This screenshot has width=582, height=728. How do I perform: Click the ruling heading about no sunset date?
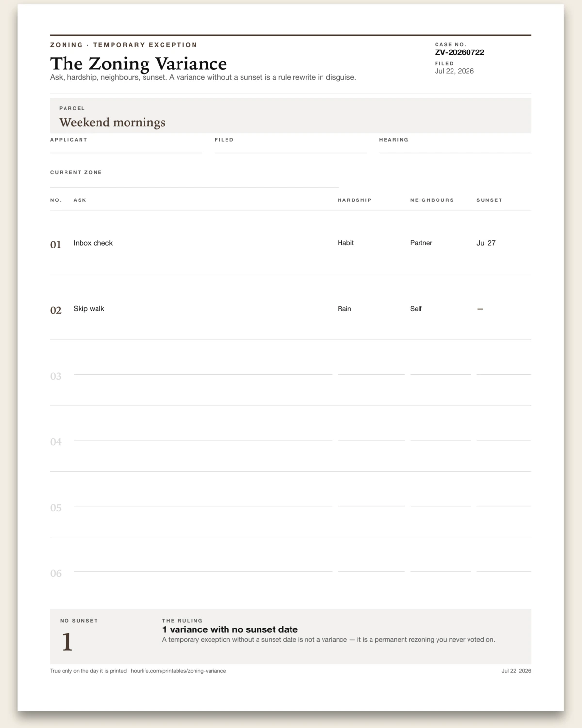(x=230, y=629)
